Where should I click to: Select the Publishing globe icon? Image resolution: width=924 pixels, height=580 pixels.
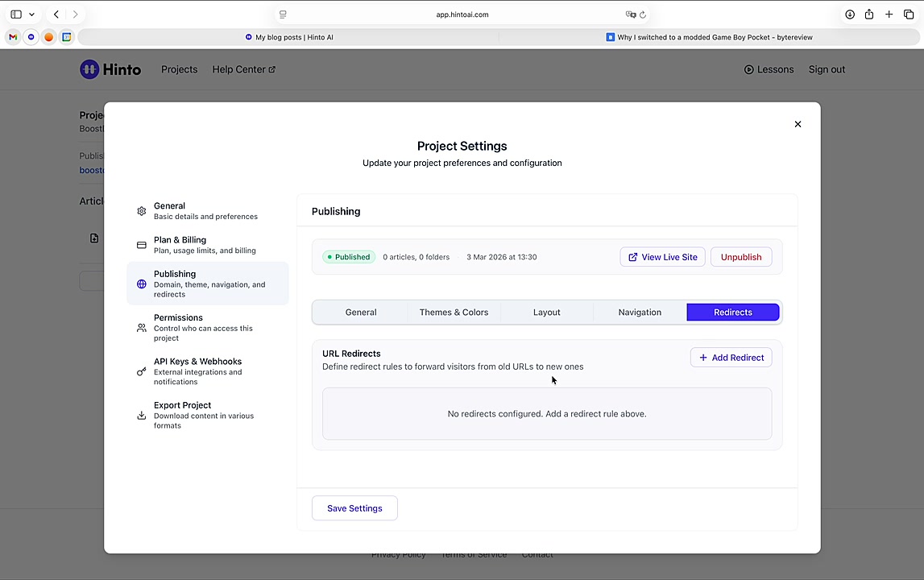(x=142, y=284)
